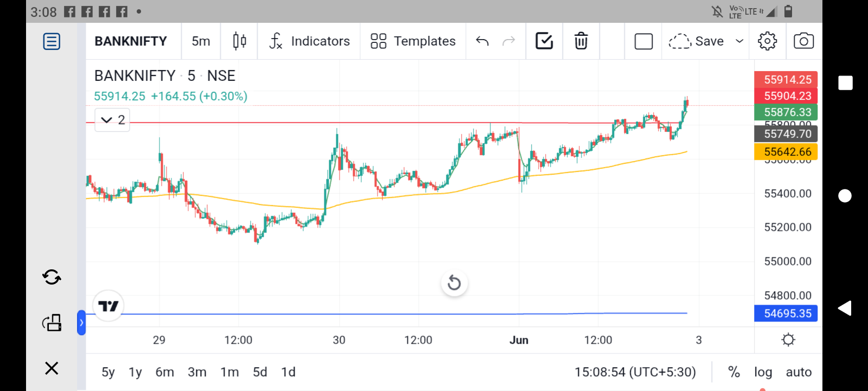Close chart with sidebar X icon
This screenshot has width=868, height=391.
click(52, 368)
